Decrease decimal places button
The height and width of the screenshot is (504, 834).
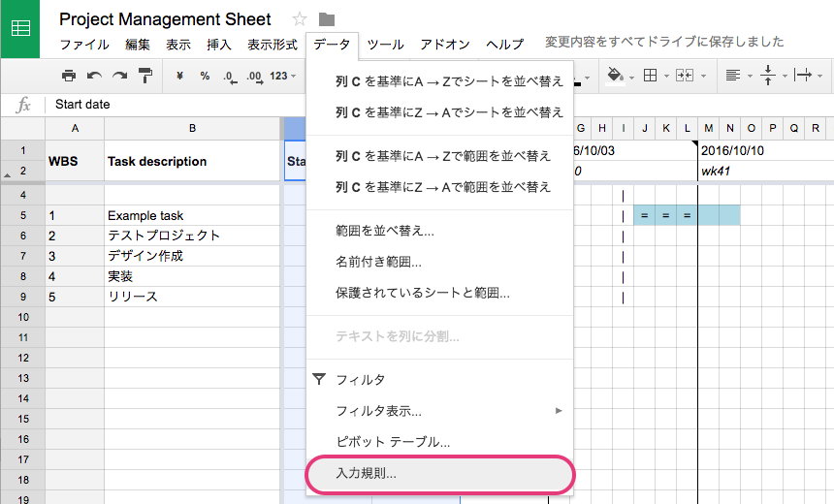point(230,78)
